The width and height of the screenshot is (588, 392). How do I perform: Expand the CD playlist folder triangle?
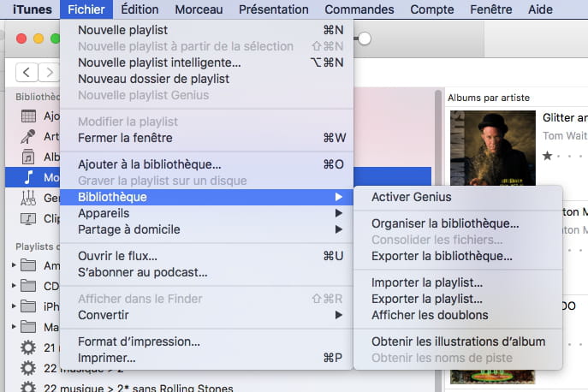click(14, 286)
